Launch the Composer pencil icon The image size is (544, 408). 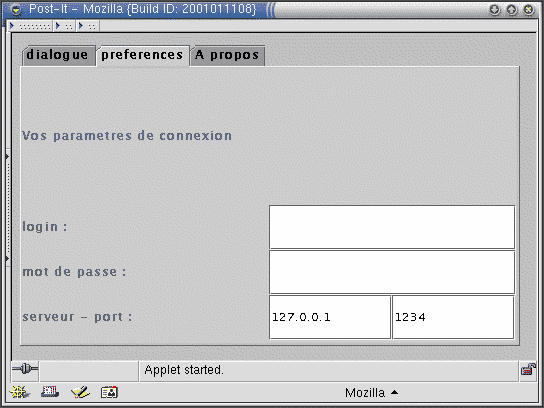coord(80,392)
